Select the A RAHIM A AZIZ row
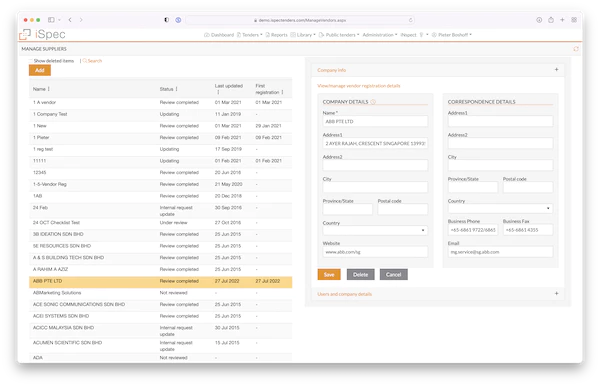600x386 pixels. click(161, 269)
